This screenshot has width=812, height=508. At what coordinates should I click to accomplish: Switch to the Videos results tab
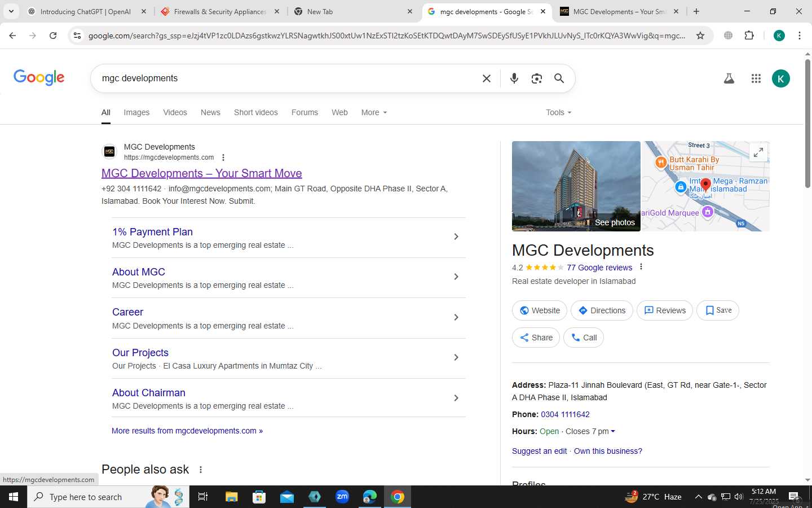(175, 112)
